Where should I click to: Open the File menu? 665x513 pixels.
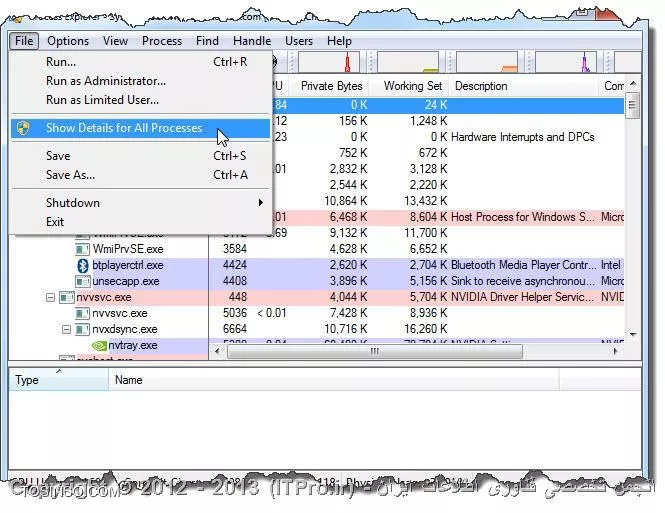[x=24, y=41]
